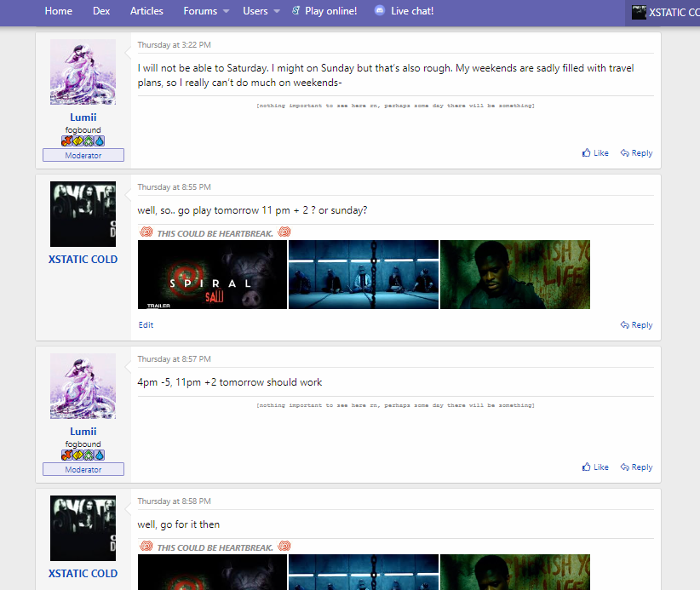The height and width of the screenshot is (590, 700).
Task: Open the Thursday at 8:55 PM timestamp
Action: coord(174,187)
